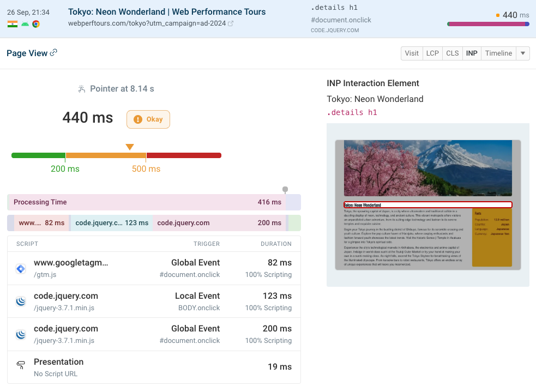Viewport: 536px width, 392px height.
Task: Click the Presentation paint roller icon
Action: pos(21,365)
